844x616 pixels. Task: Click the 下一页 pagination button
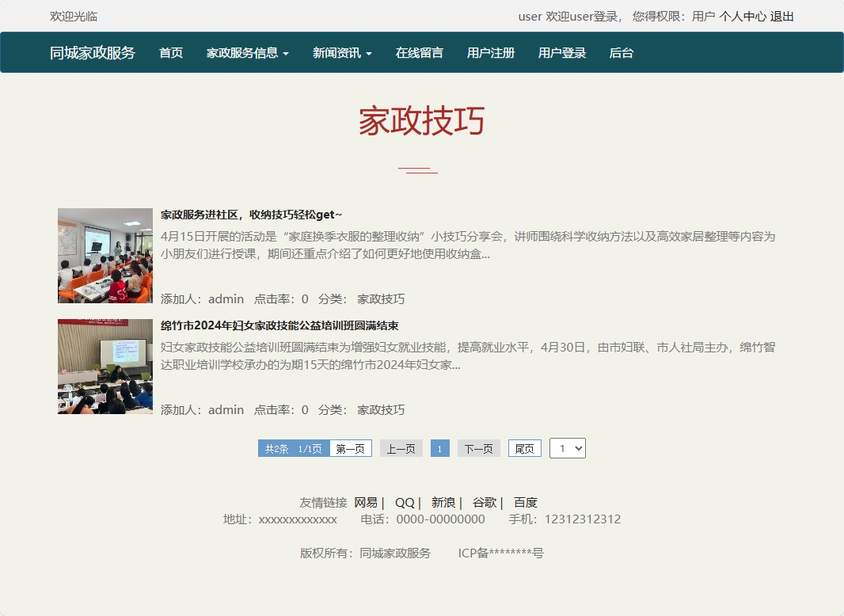tap(478, 447)
